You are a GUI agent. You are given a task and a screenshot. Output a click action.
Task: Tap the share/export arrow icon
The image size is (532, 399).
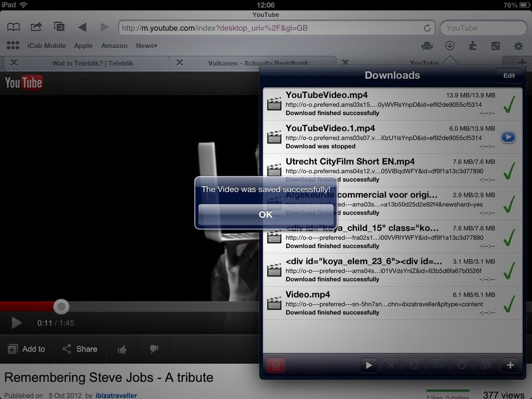tap(36, 27)
